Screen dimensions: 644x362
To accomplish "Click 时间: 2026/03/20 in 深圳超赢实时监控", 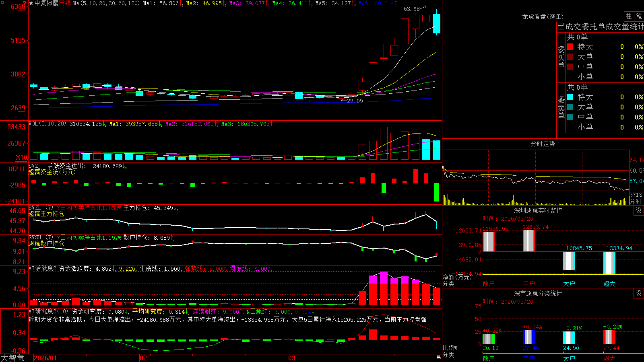I will click(x=508, y=219).
